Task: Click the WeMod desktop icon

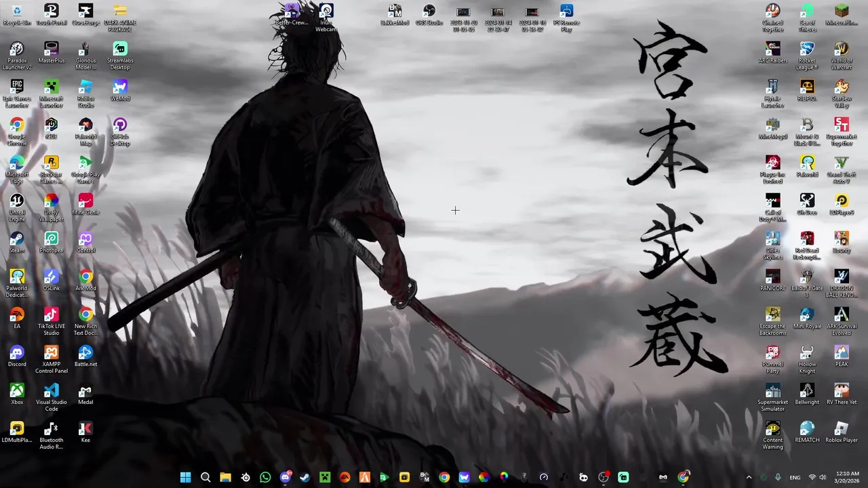Action: (x=120, y=91)
